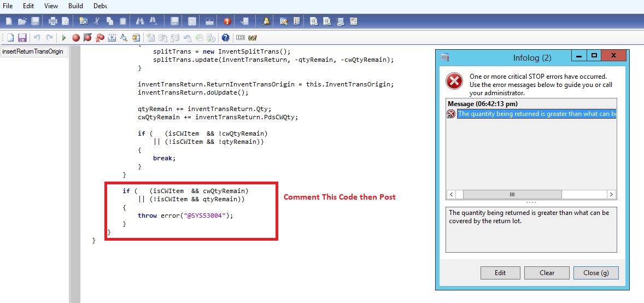Click the red exclamation alert icon

tap(227, 21)
